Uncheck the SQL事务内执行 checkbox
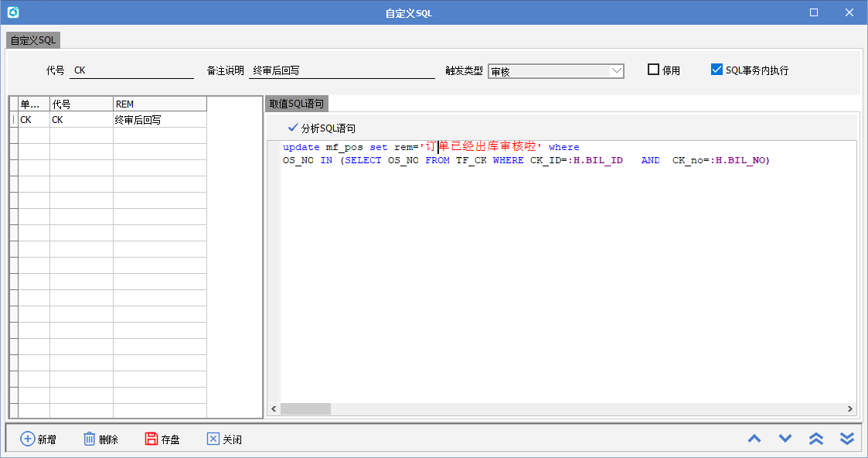This screenshot has height=458, width=868. coord(717,70)
